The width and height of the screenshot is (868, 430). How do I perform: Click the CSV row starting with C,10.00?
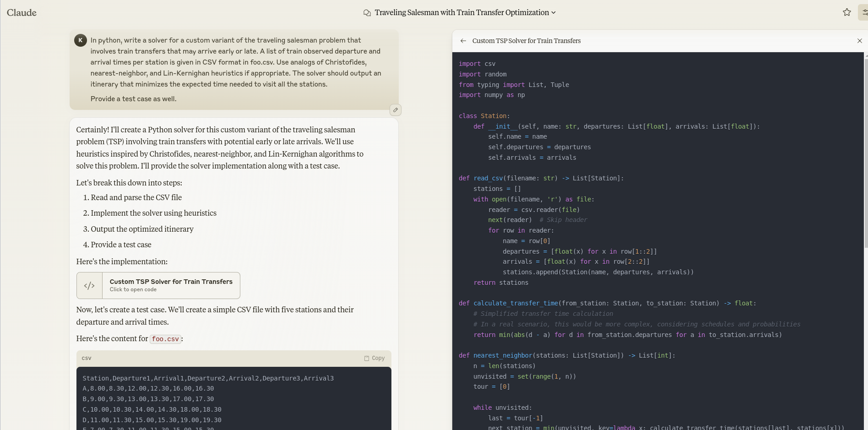pos(152,409)
